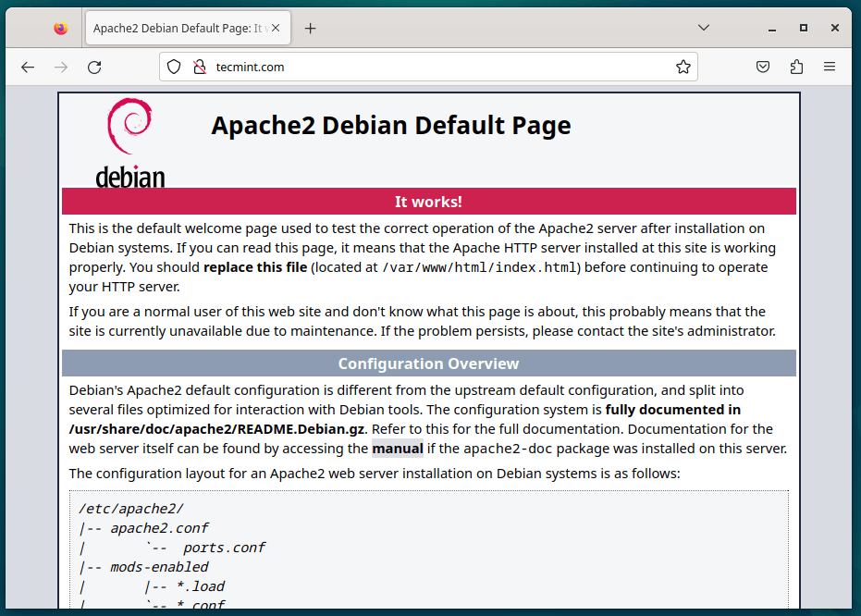861x616 pixels.
Task: Click the Configuration Overview heading
Action: 428,363
